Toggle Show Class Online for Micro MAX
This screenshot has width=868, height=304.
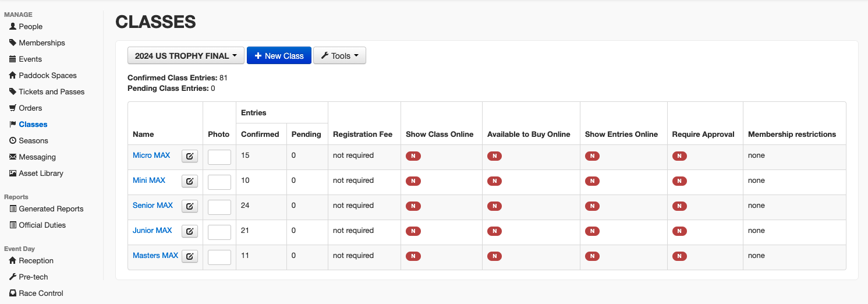click(413, 156)
